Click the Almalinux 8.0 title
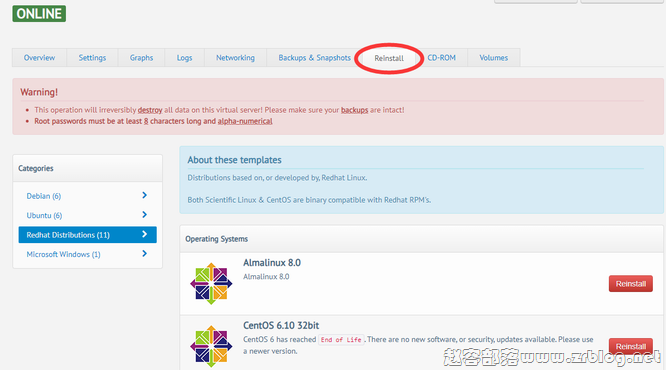666x370 pixels. 272,263
